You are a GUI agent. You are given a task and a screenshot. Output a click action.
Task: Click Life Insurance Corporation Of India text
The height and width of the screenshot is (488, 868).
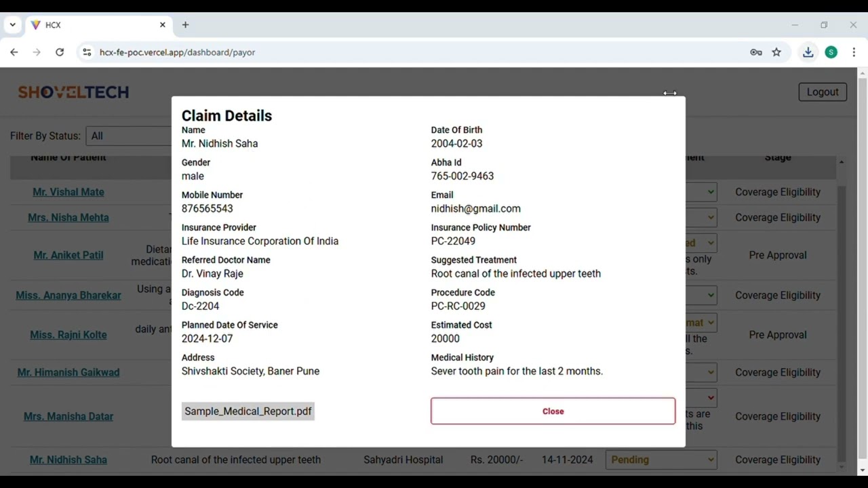(x=260, y=241)
